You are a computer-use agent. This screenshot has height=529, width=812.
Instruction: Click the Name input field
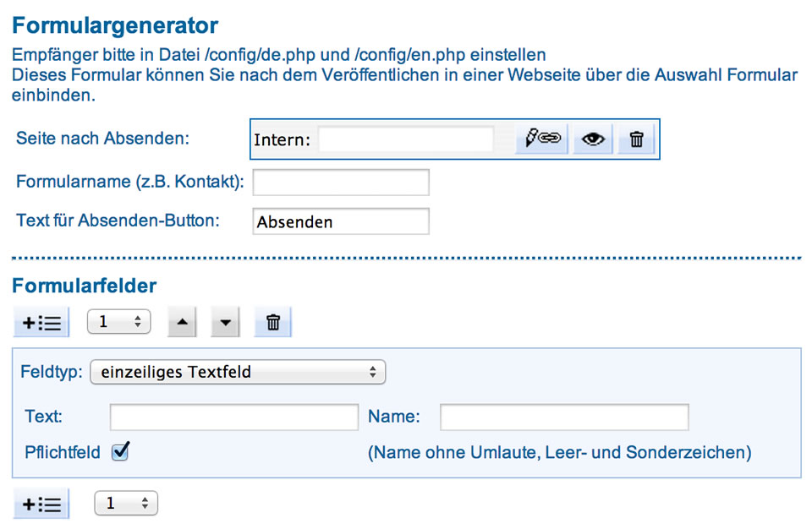(x=564, y=417)
